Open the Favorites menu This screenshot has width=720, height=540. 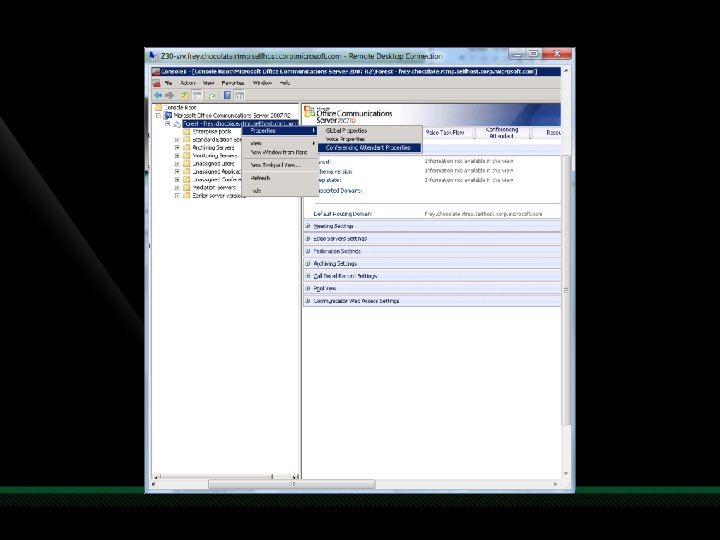(233, 83)
